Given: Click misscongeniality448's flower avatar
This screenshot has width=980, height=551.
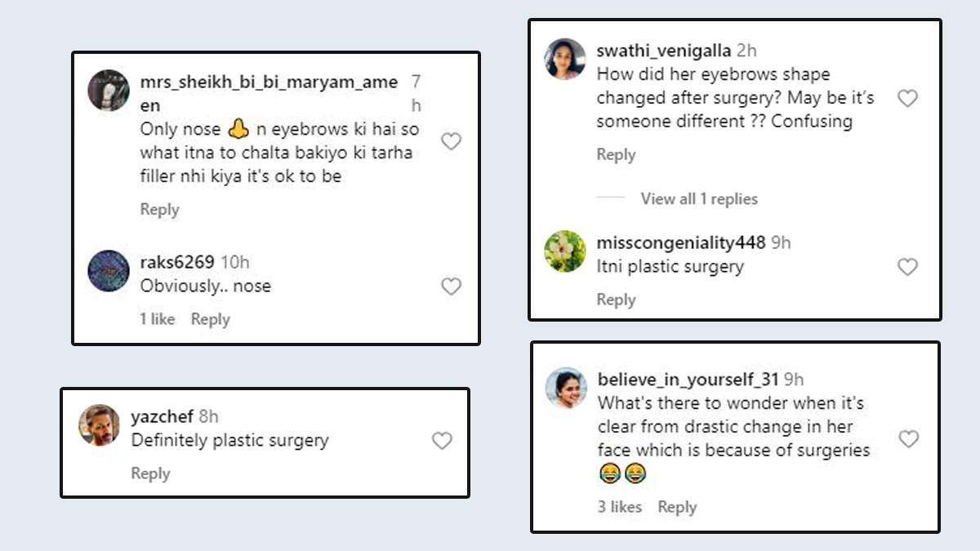Looking at the screenshot, I should (565, 251).
